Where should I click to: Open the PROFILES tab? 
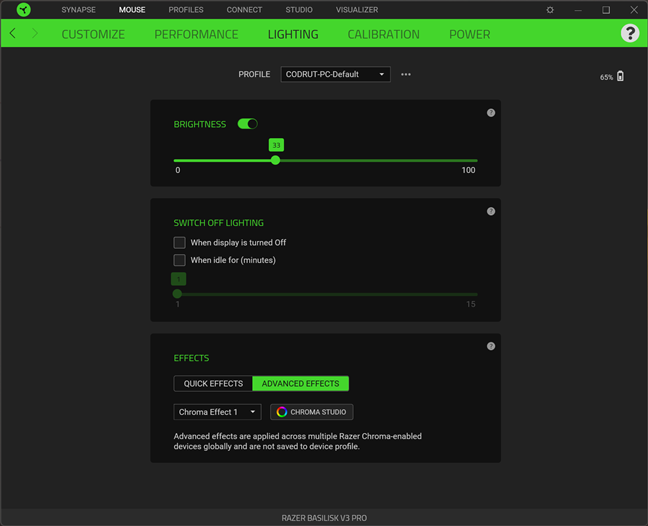[186, 10]
